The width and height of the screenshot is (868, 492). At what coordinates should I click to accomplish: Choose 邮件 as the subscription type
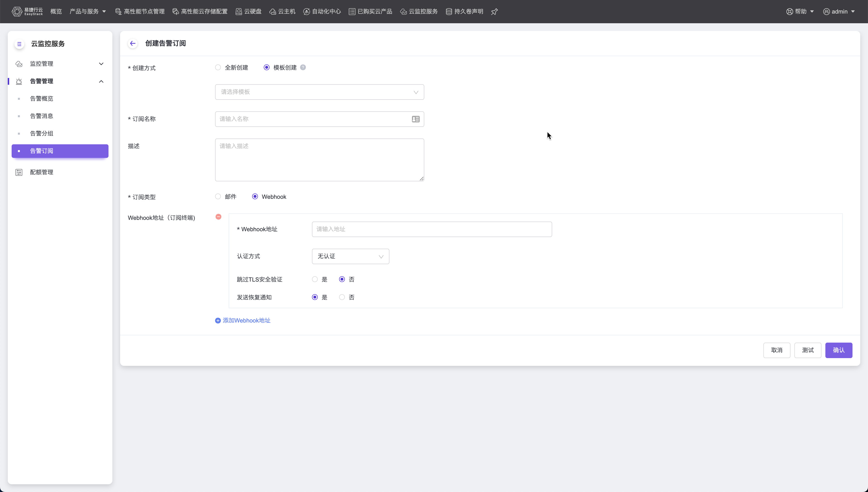(x=218, y=196)
